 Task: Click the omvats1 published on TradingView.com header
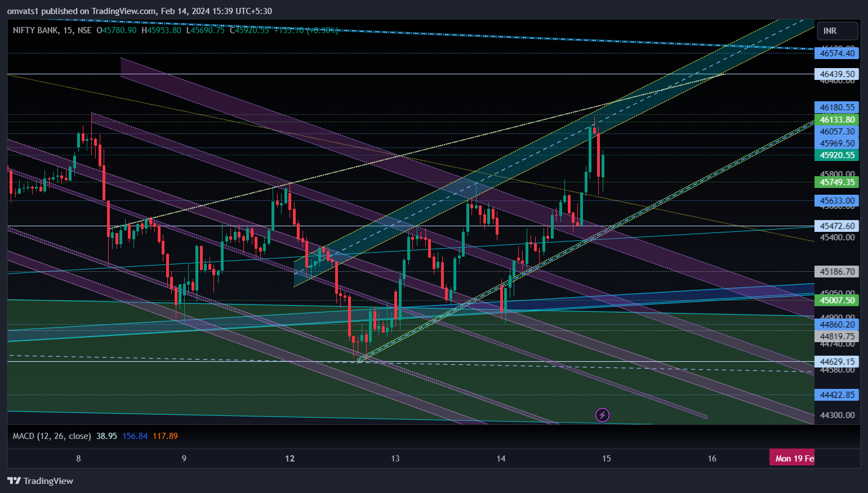coord(140,11)
